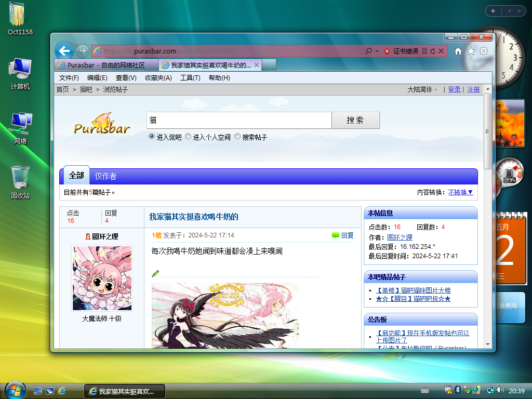Expand the 大陆简体 language dropdown
The width and height of the screenshot is (532, 399).
coord(422,89)
